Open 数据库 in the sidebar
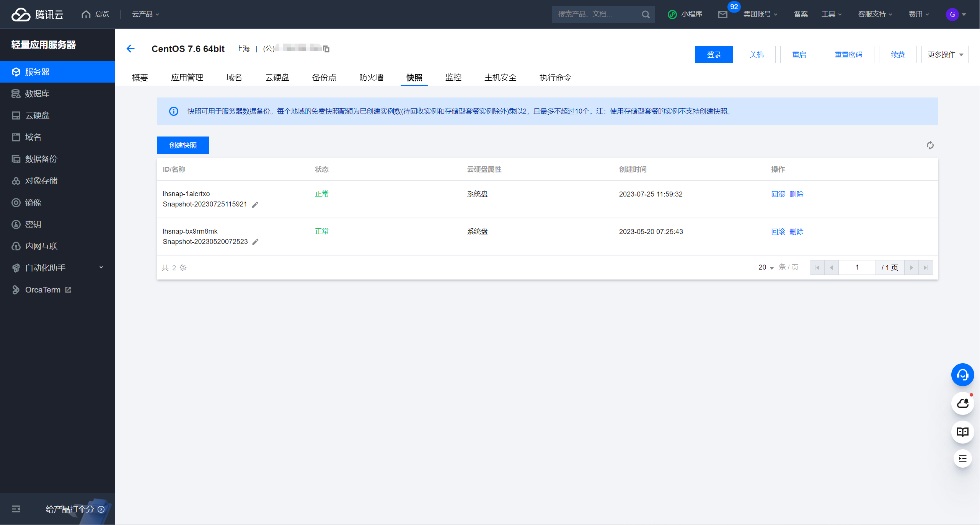 pos(57,94)
